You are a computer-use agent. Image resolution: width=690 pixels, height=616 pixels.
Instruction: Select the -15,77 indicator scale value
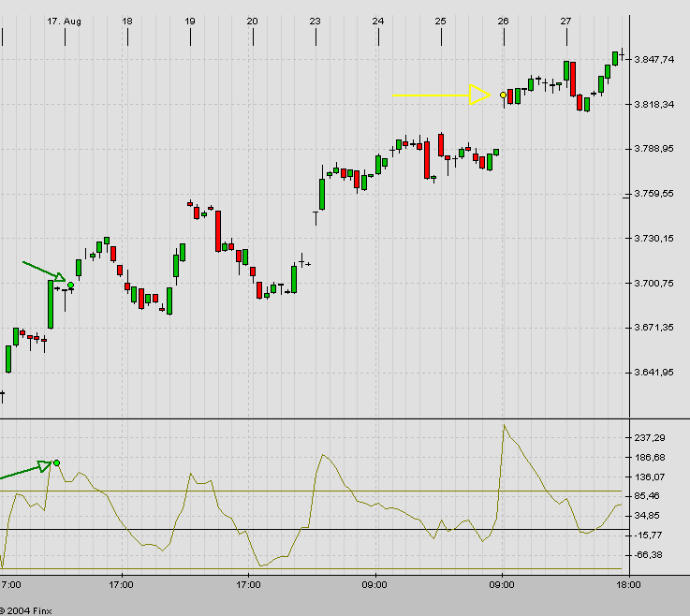coord(648,535)
